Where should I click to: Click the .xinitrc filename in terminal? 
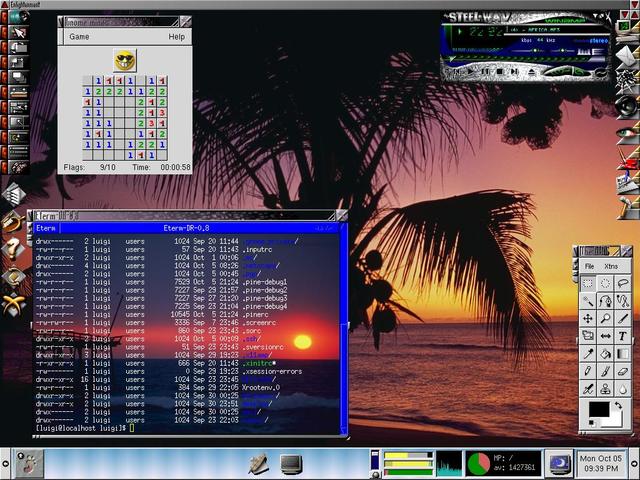[x=258, y=363]
